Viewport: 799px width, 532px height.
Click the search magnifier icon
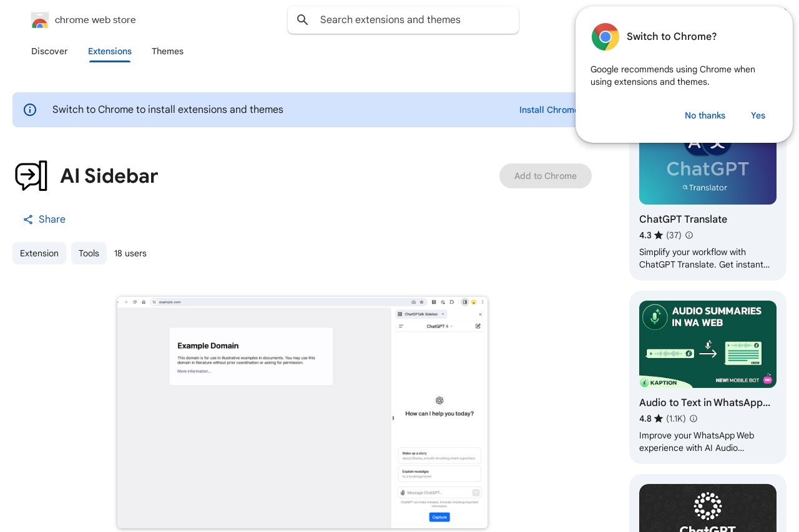(303, 20)
